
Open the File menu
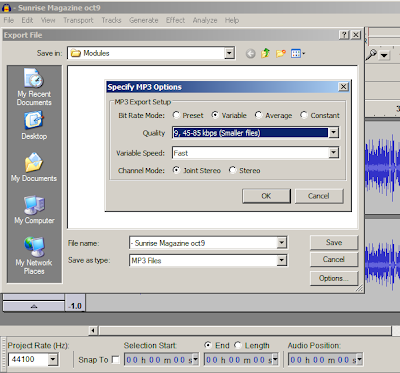point(9,20)
